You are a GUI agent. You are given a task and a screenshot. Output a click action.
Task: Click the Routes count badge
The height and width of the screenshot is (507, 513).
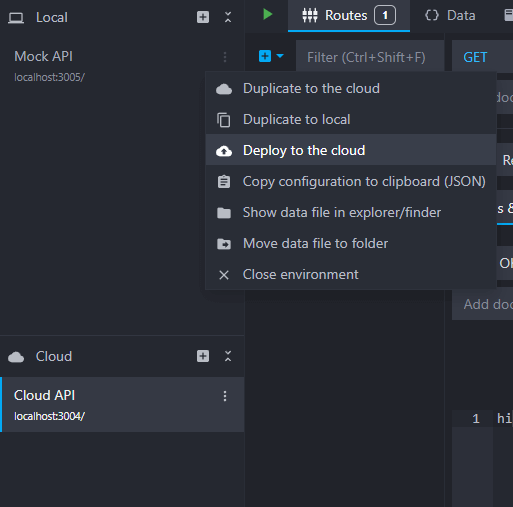[385, 15]
